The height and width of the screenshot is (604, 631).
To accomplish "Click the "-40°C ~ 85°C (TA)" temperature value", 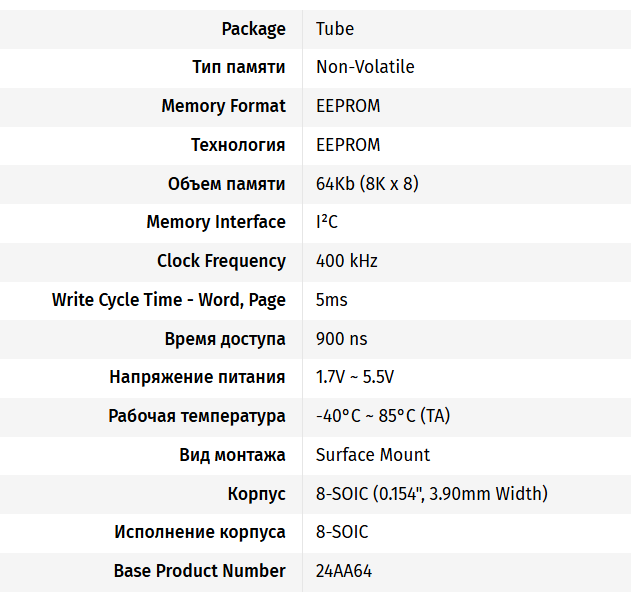I will coord(383,416).
